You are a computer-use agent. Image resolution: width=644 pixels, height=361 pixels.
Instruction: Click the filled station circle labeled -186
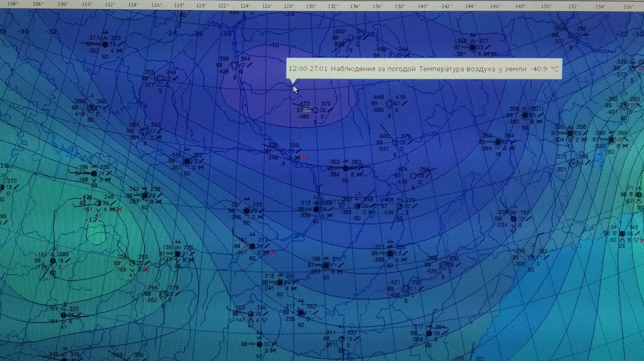point(94,173)
